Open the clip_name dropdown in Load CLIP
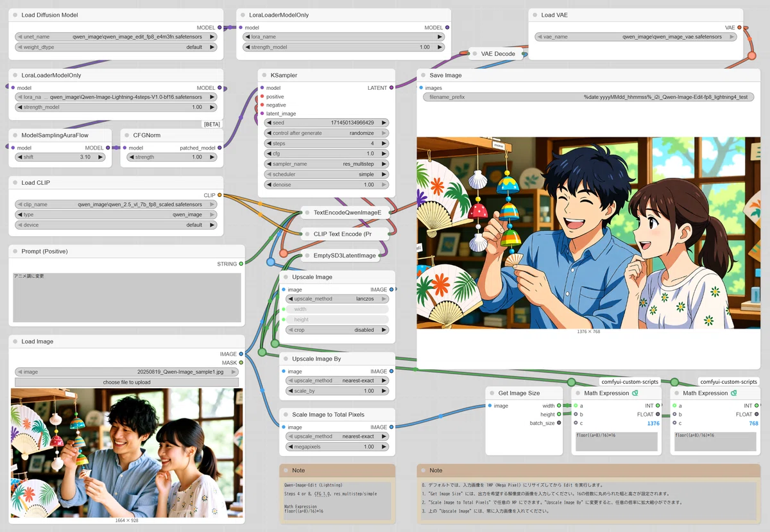This screenshot has height=532, width=770. pos(116,205)
